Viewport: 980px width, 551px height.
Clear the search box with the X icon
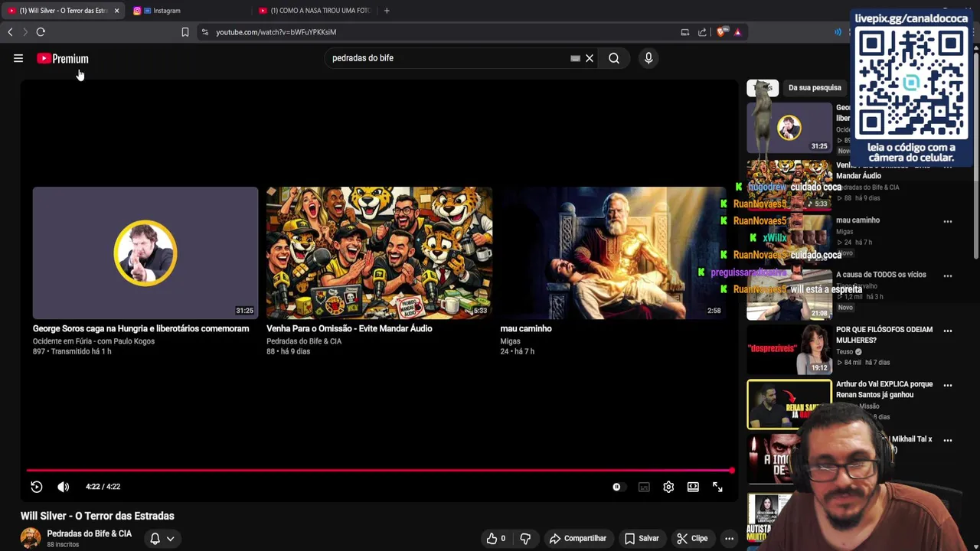[590, 58]
